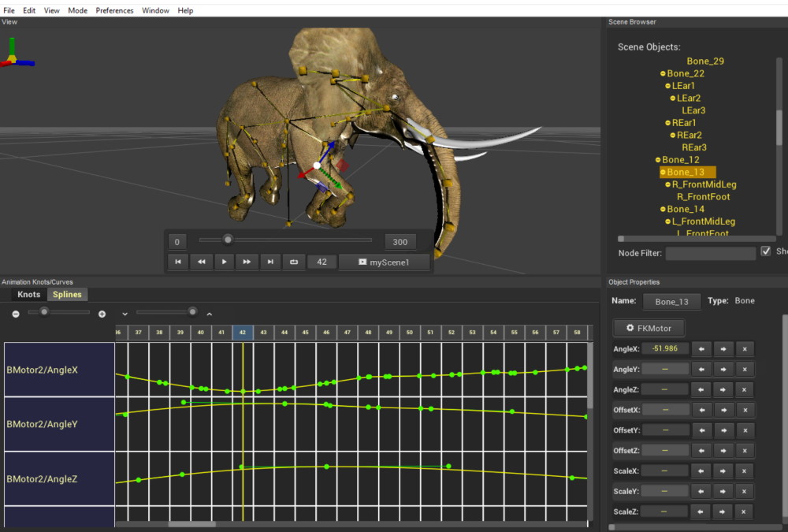The image size is (788, 532).
Task: Zoom in curves with plus icon
Action: click(x=102, y=314)
